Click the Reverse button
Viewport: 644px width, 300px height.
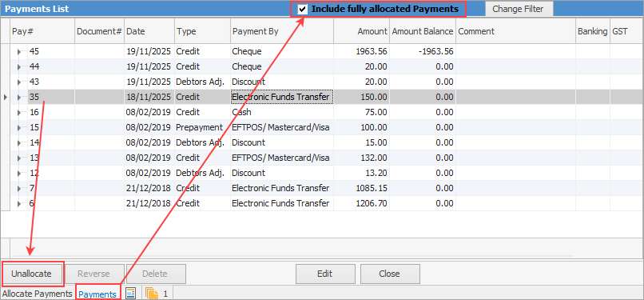(x=93, y=274)
